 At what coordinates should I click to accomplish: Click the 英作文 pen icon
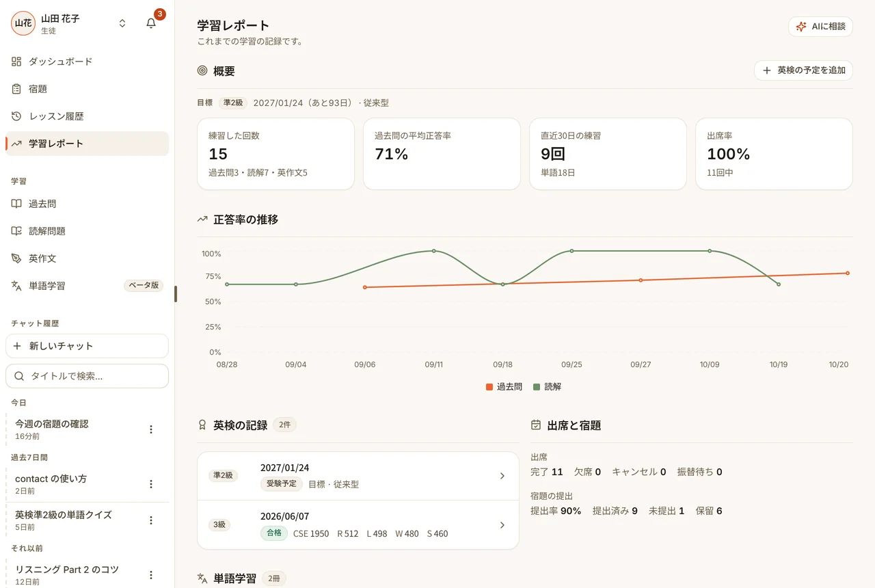coord(16,258)
